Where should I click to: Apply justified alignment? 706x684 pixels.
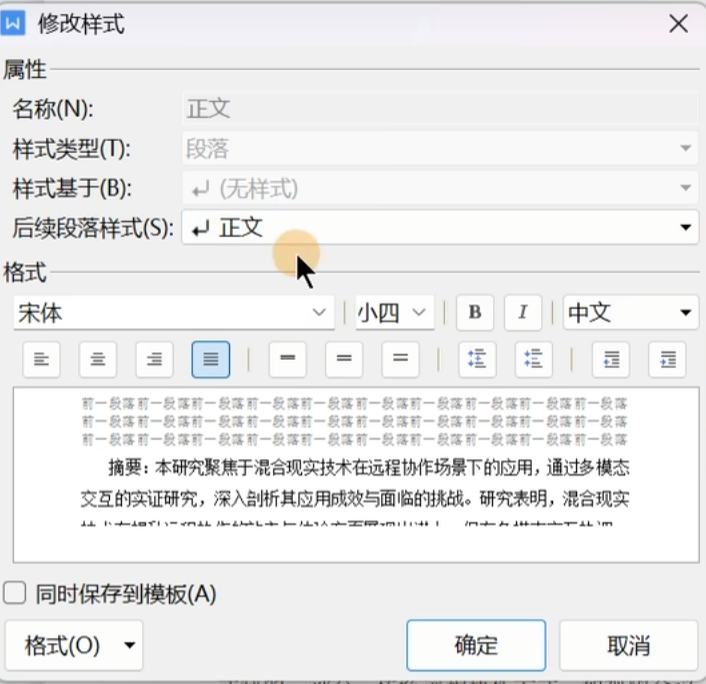point(211,359)
